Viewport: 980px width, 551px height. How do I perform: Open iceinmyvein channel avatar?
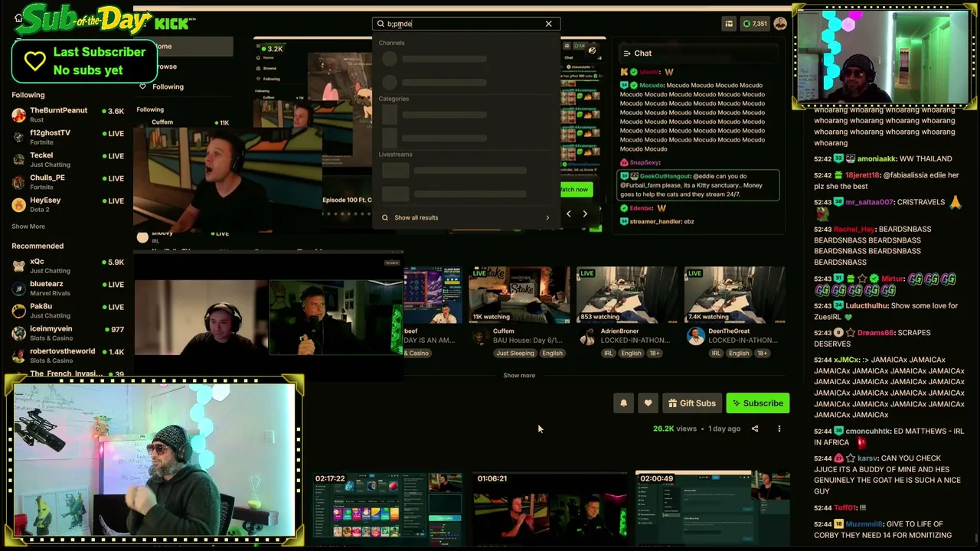point(19,333)
